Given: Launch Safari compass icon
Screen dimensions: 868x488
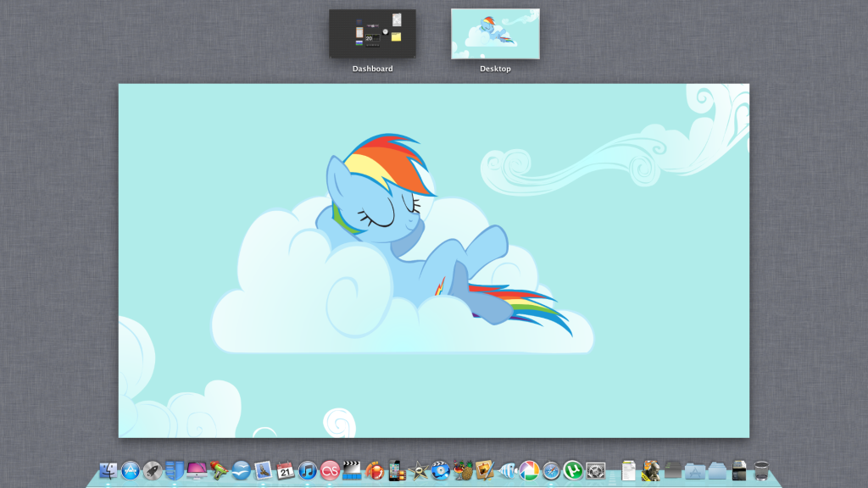Looking at the screenshot, I should (551, 471).
